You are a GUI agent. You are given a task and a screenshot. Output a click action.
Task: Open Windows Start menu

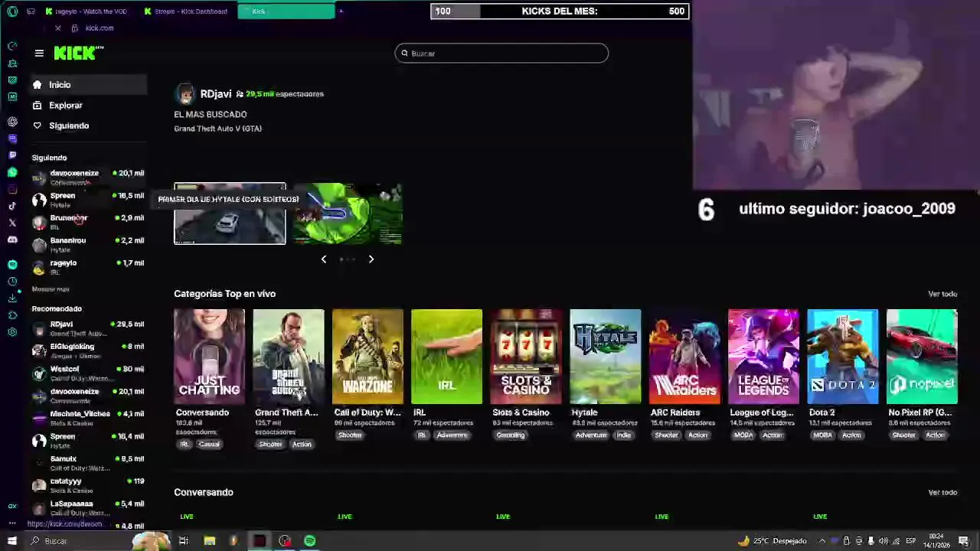[x=12, y=541]
